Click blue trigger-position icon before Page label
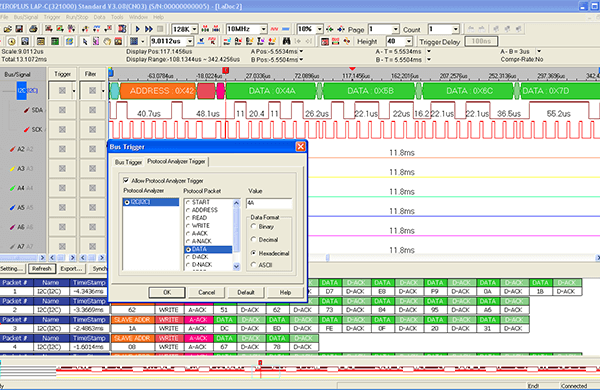Screen dimensions: 600x390 click(x=341, y=29)
